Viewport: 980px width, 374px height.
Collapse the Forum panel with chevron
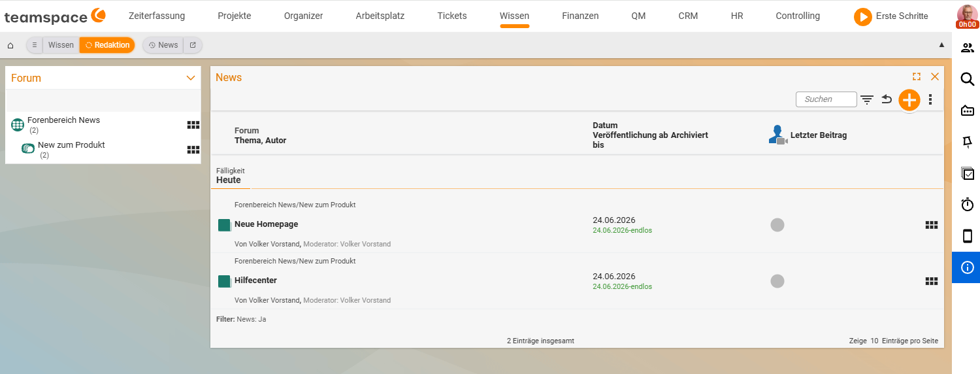pyautogui.click(x=191, y=78)
